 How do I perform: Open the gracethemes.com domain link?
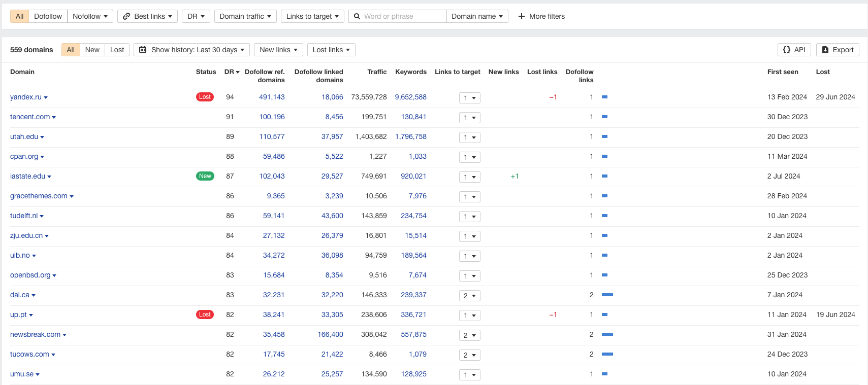click(39, 196)
